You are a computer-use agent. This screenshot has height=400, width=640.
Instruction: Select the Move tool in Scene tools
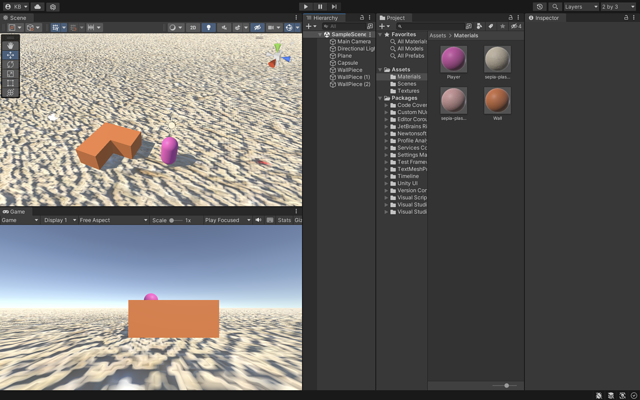pyautogui.click(x=11, y=55)
